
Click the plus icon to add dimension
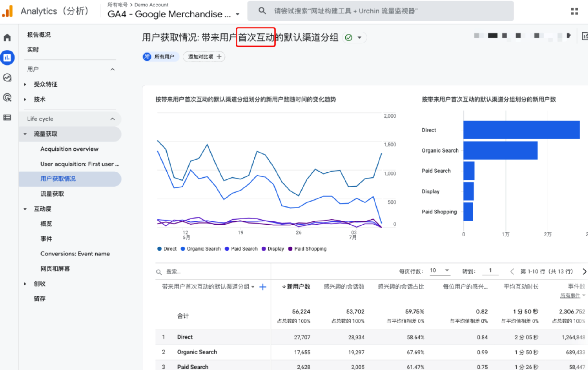pyautogui.click(x=263, y=287)
